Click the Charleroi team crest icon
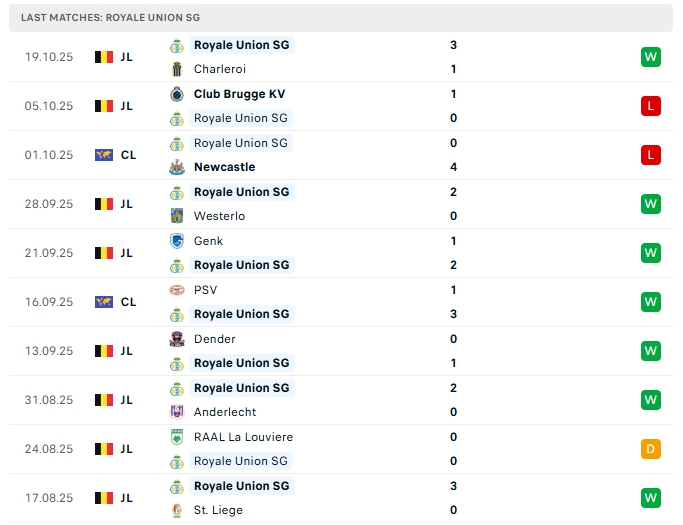The image size is (683, 525). 177,69
